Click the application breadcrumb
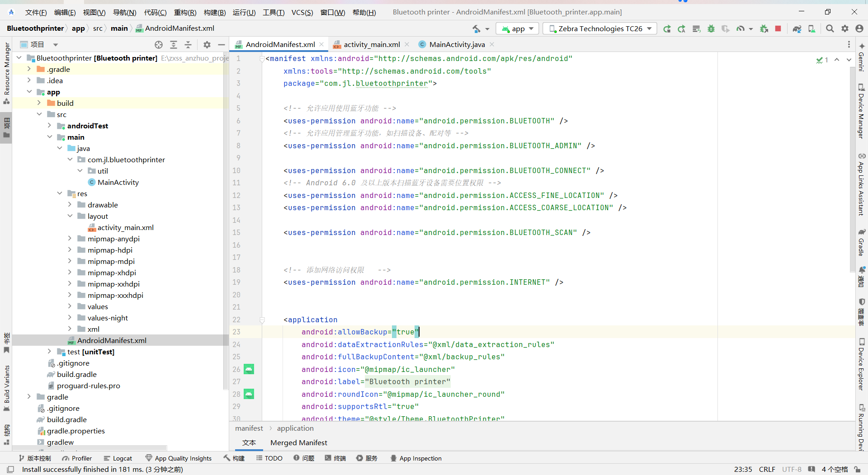Image resolution: width=868 pixels, height=475 pixels. (295, 428)
